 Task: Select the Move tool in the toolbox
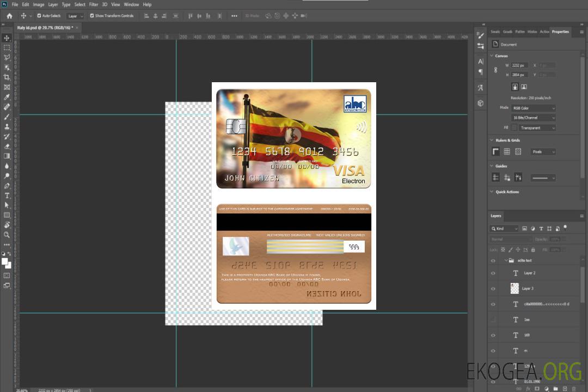[x=7, y=38]
